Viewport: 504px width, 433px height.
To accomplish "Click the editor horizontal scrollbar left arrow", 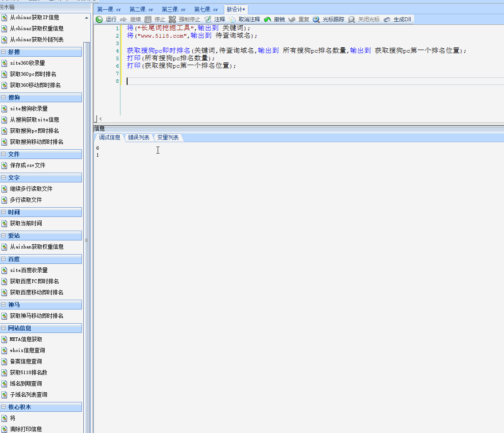I will (101, 119).
